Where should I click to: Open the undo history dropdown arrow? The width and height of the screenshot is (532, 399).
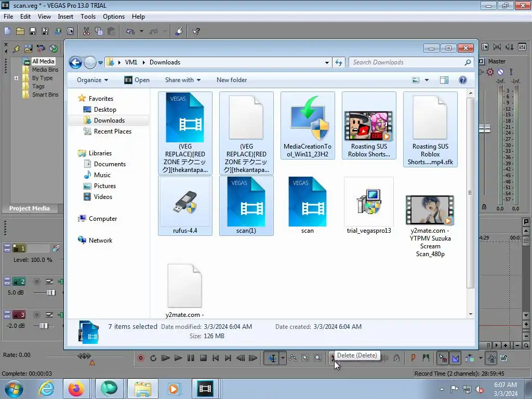[x=141, y=31]
